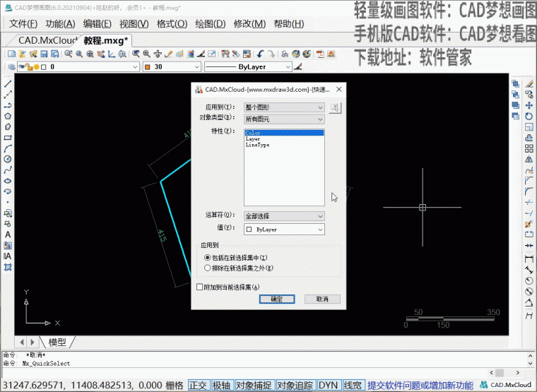Toggle 极轴 mode in status bar

point(221,385)
